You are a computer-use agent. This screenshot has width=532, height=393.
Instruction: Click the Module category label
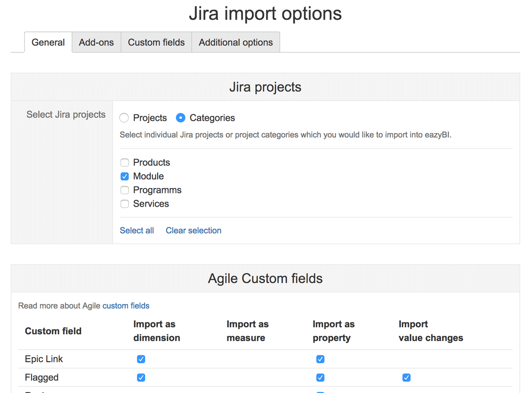(148, 176)
